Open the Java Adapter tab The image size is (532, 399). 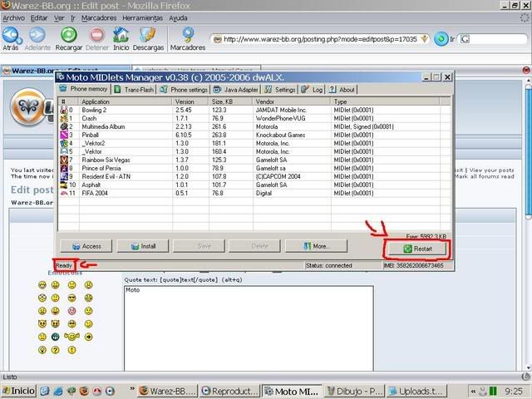click(236, 90)
